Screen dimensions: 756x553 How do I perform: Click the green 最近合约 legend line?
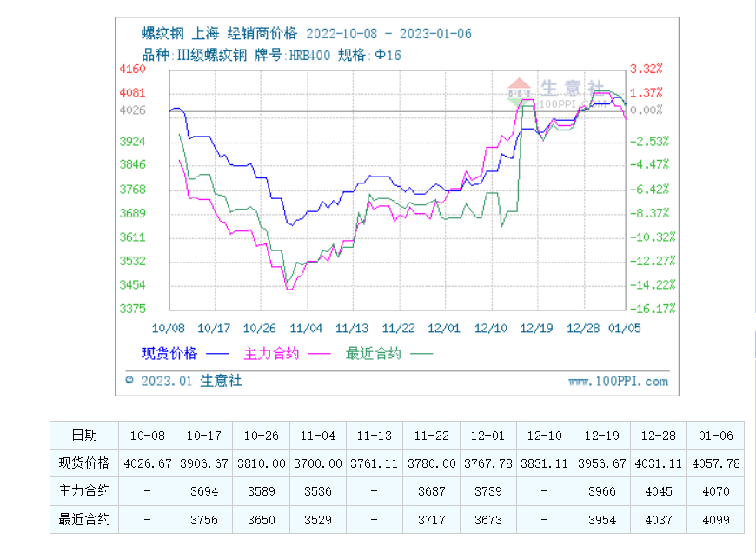tap(422, 353)
